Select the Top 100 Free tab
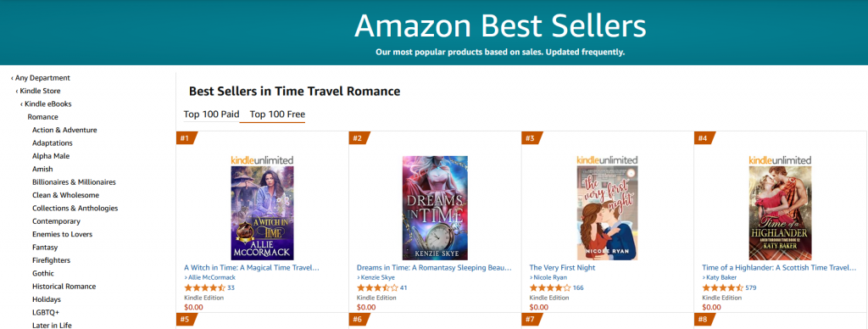Viewport: 868px width, 329px height. pos(277,114)
